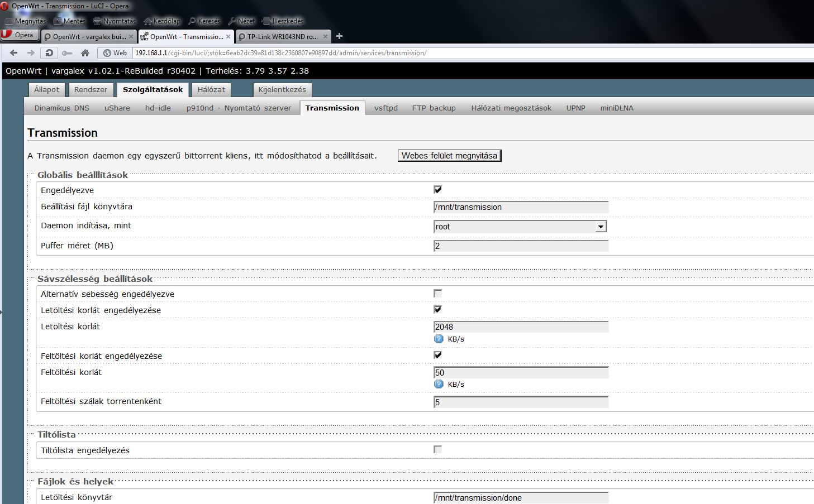
Task: Open Dinamikus DNS sub-tab
Action: [x=62, y=108]
